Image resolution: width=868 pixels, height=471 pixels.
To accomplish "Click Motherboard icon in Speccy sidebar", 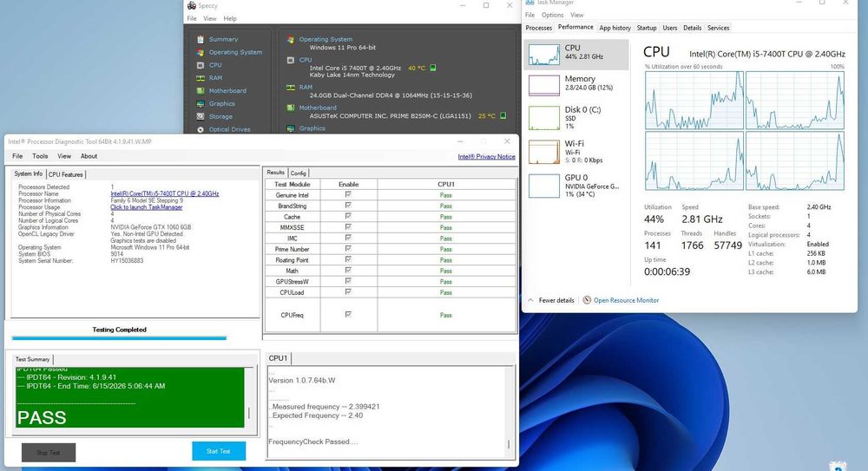I will coord(201,91).
